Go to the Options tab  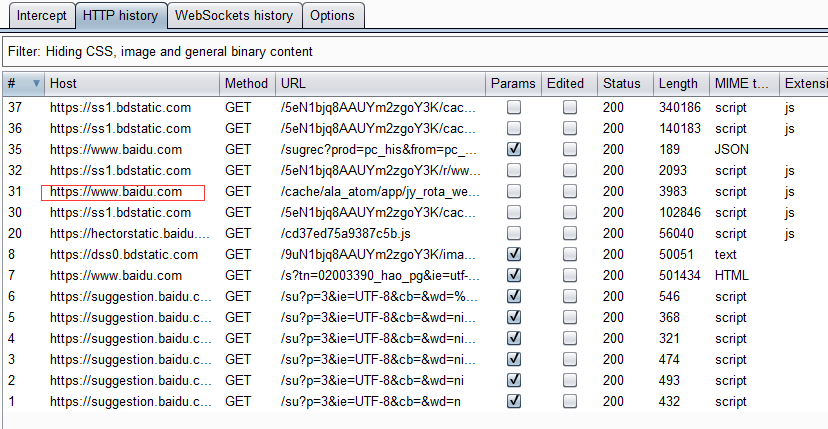click(333, 15)
